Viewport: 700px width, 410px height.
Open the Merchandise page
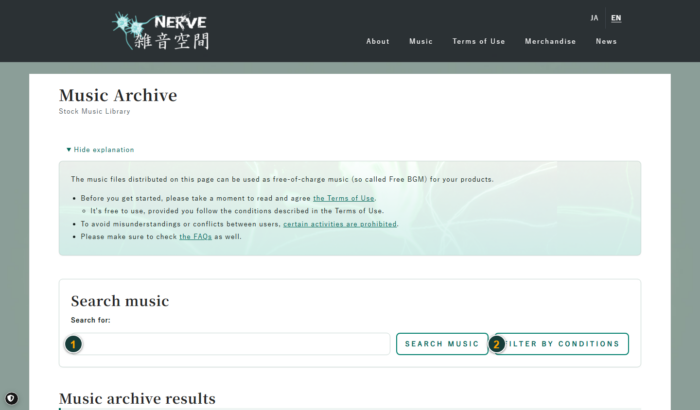pyautogui.click(x=550, y=41)
